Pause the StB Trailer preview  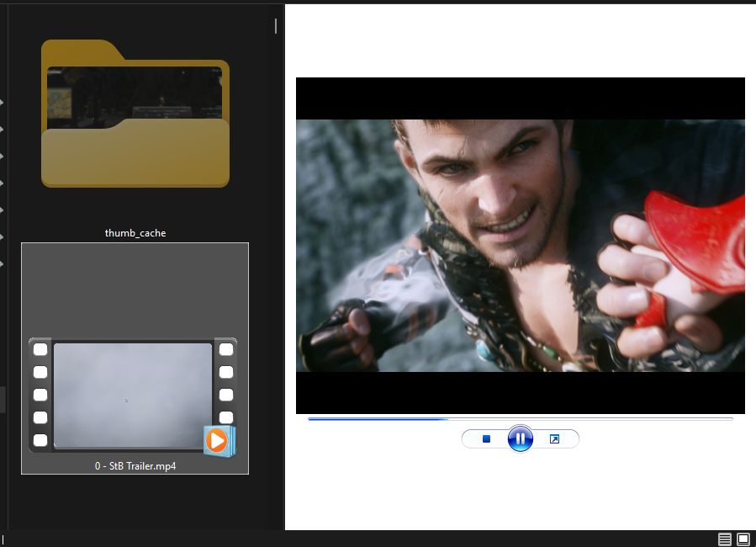[x=521, y=439]
